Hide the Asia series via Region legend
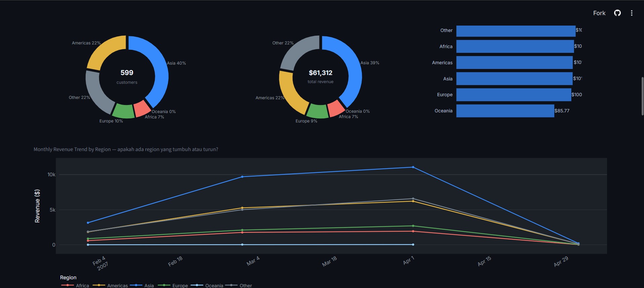This screenshot has height=288, width=644. click(142, 285)
